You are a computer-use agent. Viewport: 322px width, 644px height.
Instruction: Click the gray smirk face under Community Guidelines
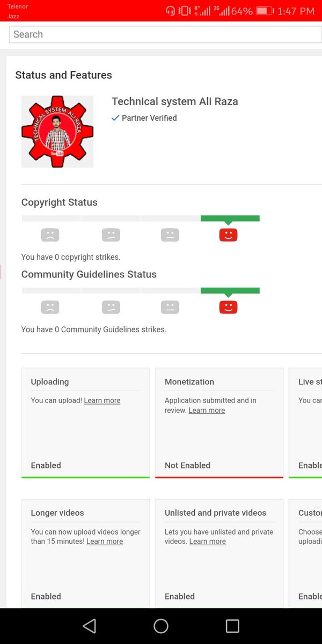111,307
